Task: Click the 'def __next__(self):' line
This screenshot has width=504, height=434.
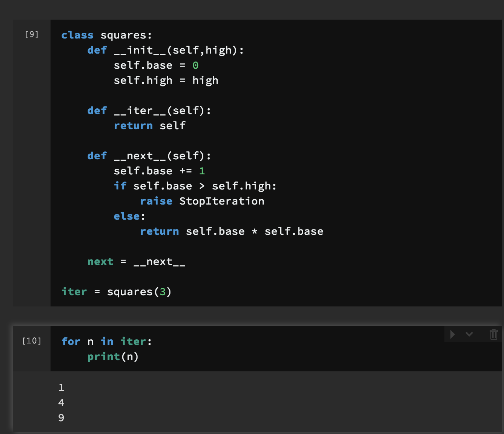Action: pyautogui.click(x=149, y=156)
